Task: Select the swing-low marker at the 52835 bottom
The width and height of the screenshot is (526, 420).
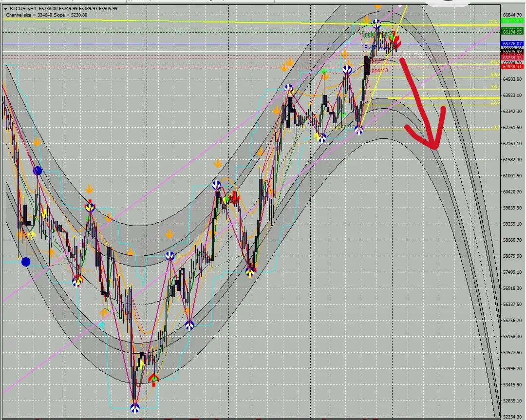Action: (135, 408)
